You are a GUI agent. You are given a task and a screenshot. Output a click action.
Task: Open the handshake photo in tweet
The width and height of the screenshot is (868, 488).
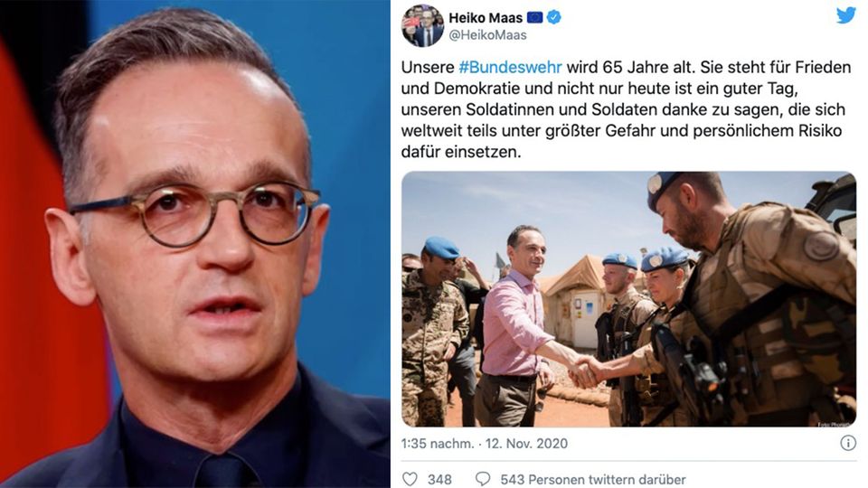coord(629,299)
